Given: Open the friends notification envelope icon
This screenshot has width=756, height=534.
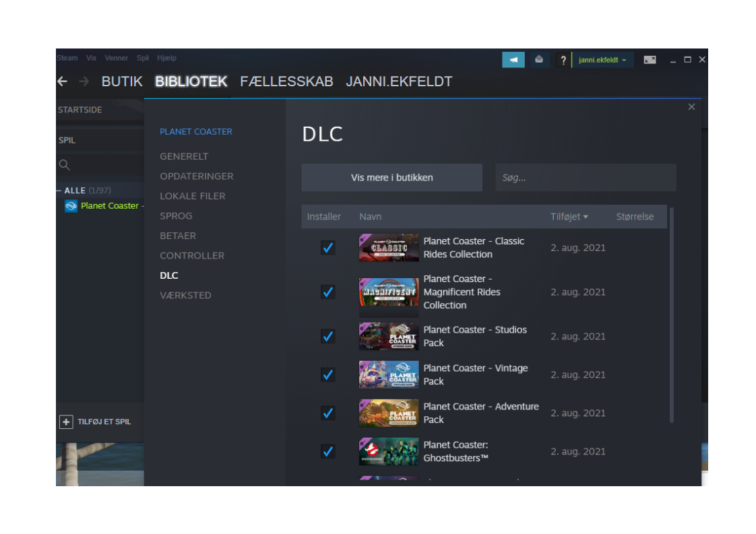Looking at the screenshot, I should click(539, 60).
